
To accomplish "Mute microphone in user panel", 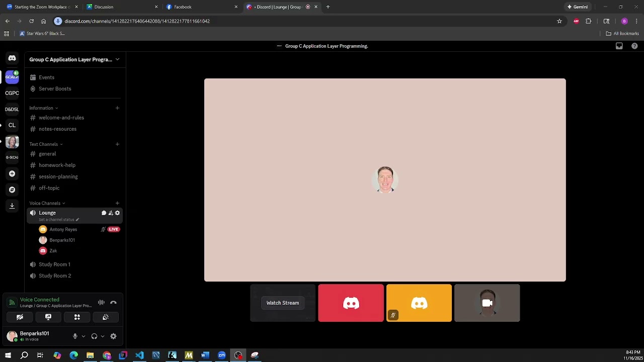I will click(x=75, y=336).
